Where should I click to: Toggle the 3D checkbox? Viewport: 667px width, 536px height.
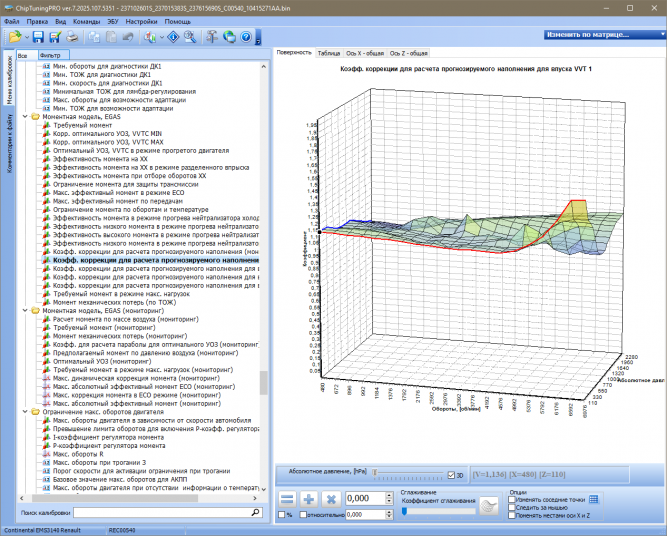click(x=451, y=475)
